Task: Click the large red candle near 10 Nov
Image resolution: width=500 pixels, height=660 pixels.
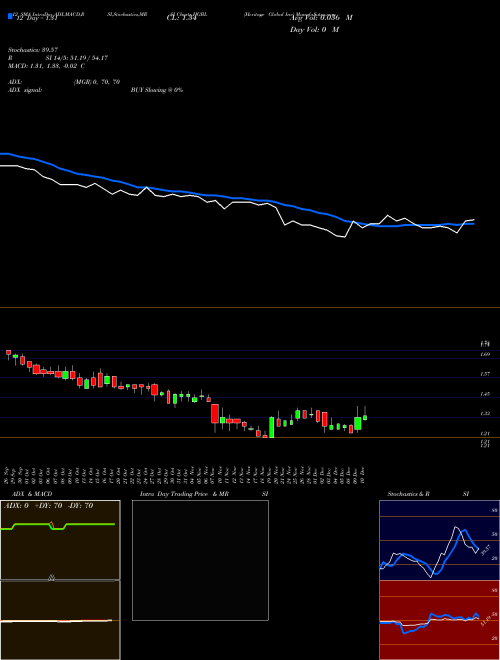Action: (215, 414)
